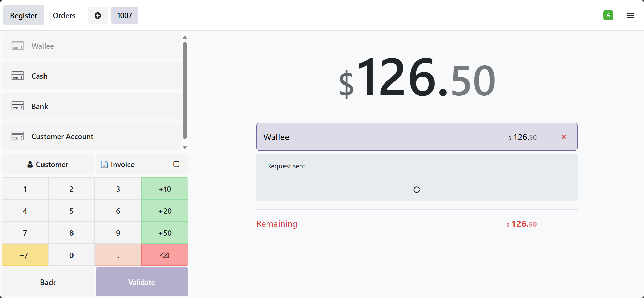Switch to the Orders tab
Image resolution: width=644 pixels, height=298 pixels.
[64, 15]
